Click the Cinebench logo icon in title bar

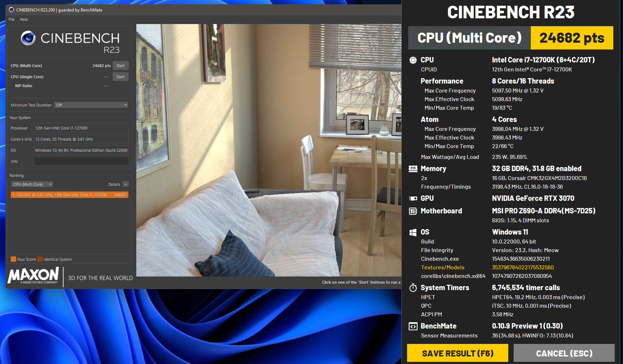(11, 10)
